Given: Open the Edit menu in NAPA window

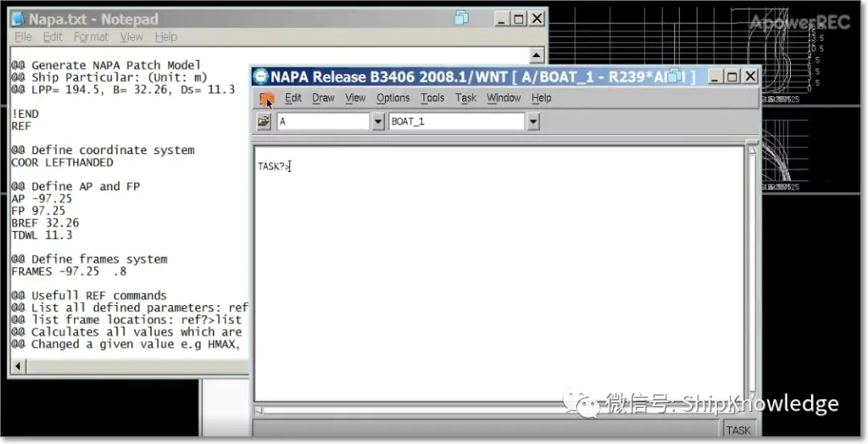Looking at the screenshot, I should point(293,98).
